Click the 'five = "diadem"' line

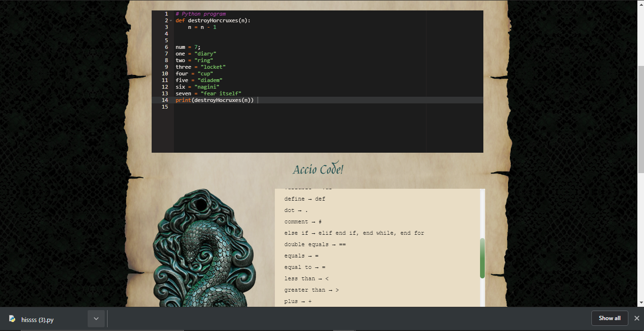tap(199, 80)
